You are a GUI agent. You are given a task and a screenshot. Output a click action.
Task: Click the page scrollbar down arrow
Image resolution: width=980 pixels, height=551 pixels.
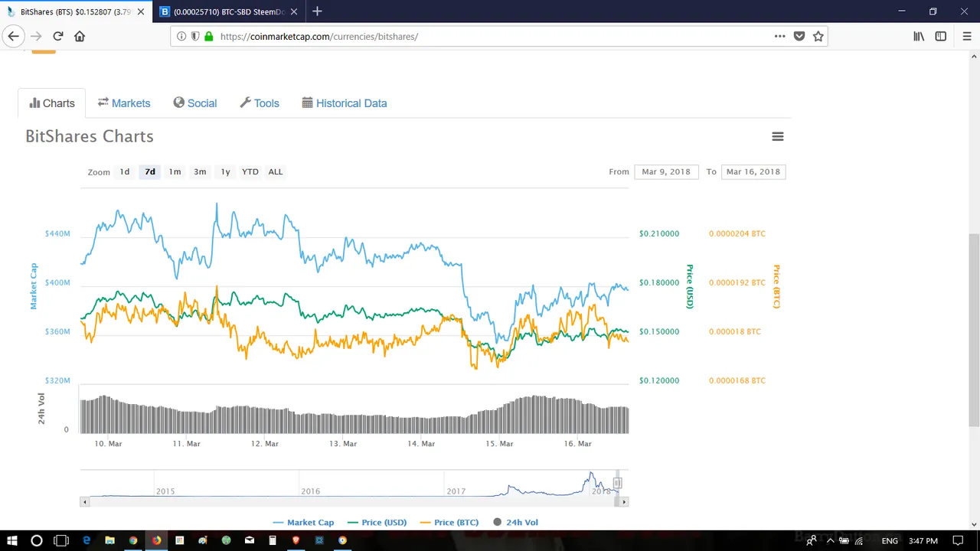[x=974, y=524]
